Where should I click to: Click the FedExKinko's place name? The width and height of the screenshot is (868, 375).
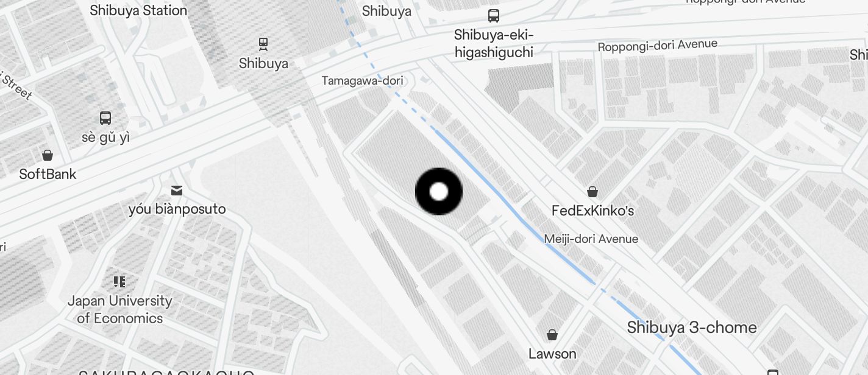coord(592,211)
